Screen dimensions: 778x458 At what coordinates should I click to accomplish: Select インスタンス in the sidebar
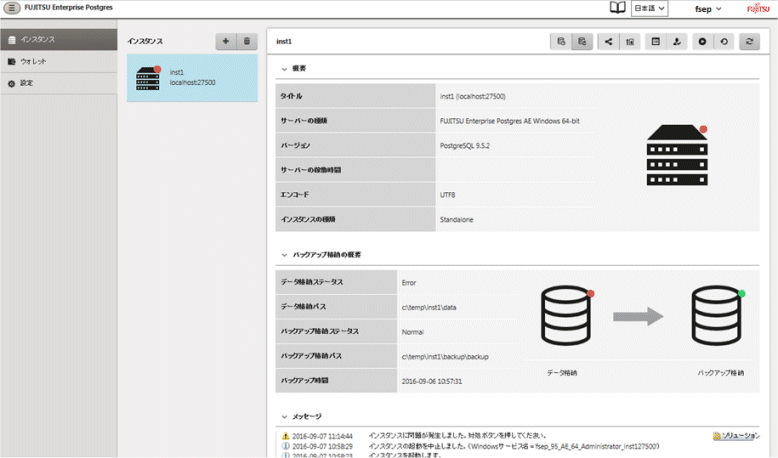(59, 40)
